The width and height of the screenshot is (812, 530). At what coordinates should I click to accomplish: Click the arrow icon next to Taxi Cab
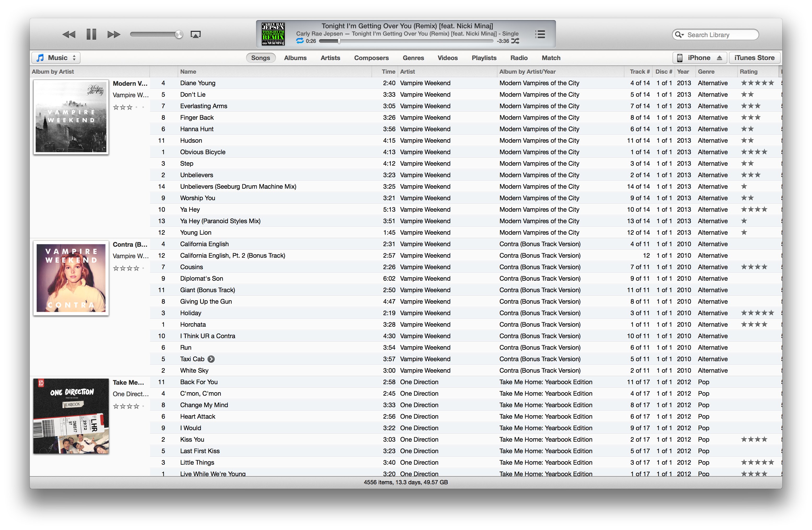click(211, 359)
